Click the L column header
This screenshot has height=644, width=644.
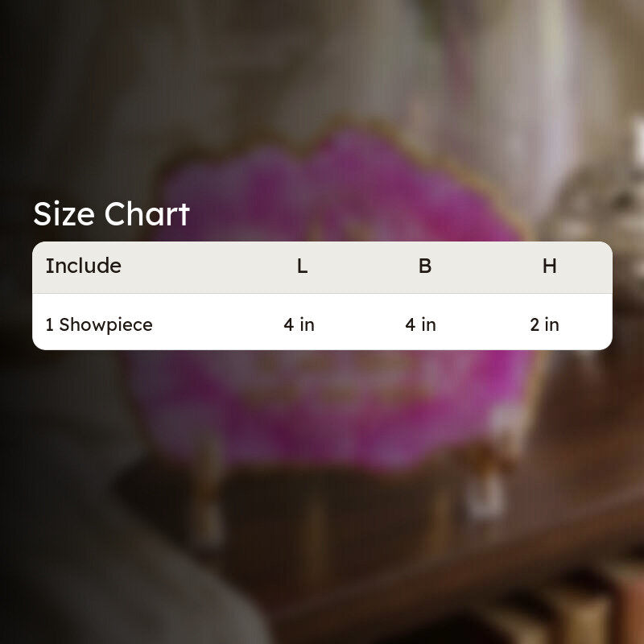coord(303,266)
